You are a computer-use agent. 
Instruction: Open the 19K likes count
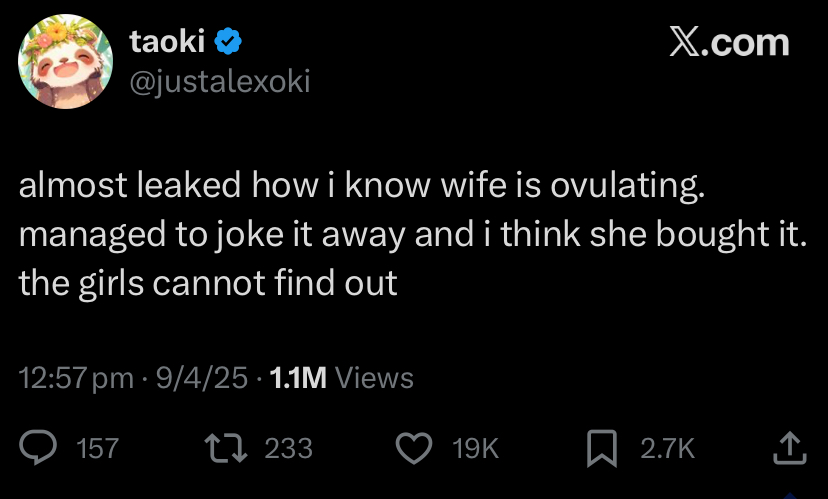(475, 448)
